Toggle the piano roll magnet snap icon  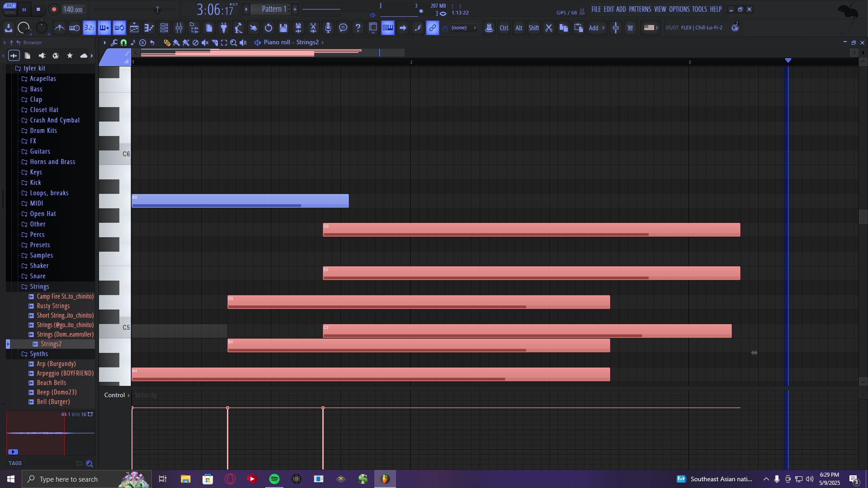(123, 42)
